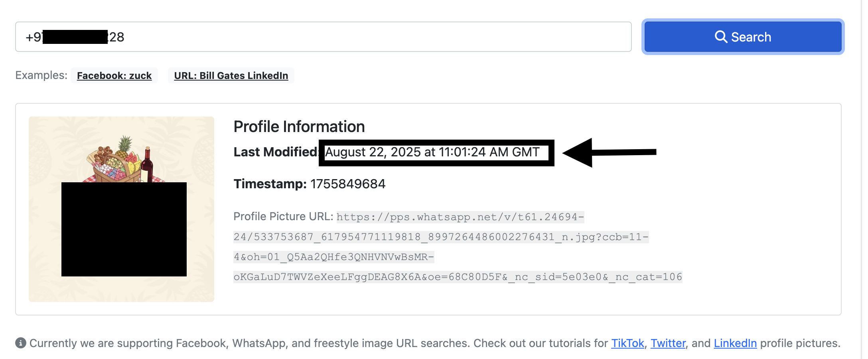Click the black arrow pointing at the date
The image size is (868, 359).
pos(610,152)
